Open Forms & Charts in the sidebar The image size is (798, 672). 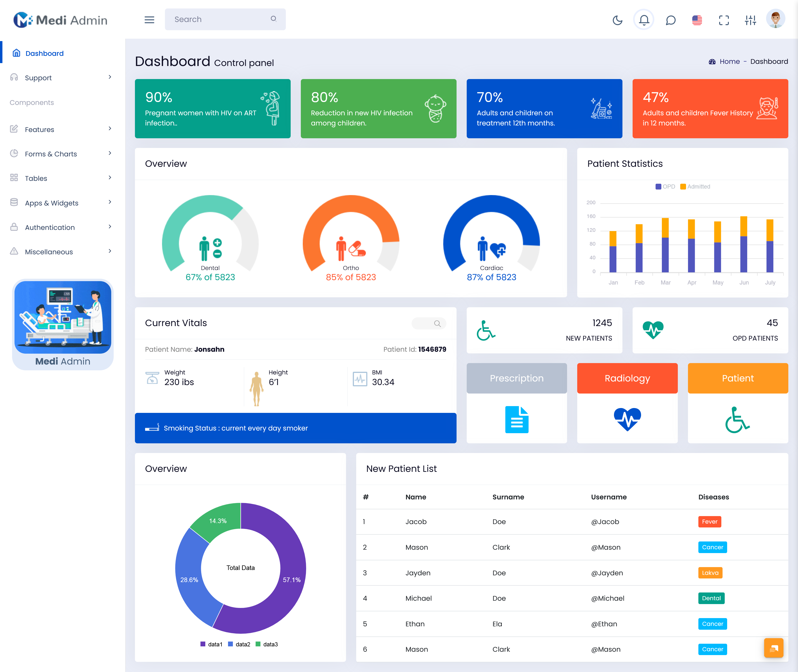coord(62,154)
